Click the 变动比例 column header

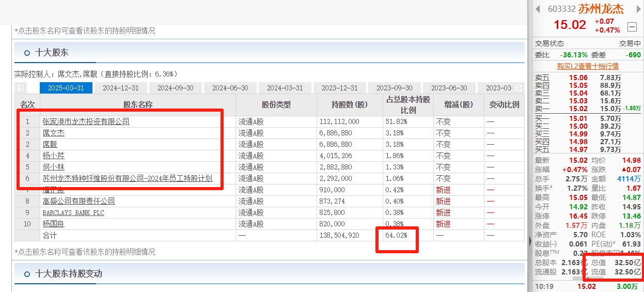tap(504, 104)
